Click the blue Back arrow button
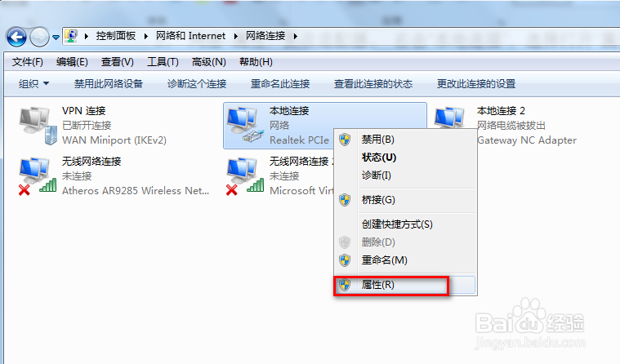Viewport: 620px width, 364px height. (16, 38)
